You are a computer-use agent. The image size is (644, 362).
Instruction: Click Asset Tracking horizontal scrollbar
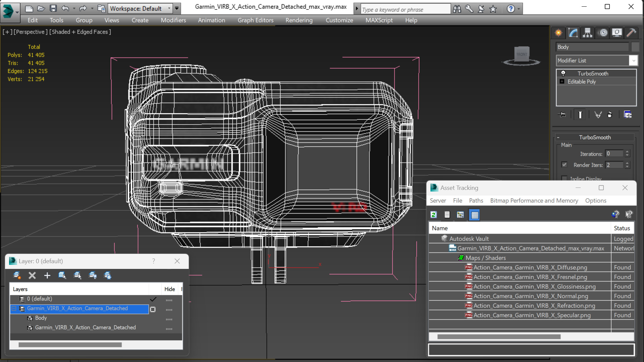[499, 337]
